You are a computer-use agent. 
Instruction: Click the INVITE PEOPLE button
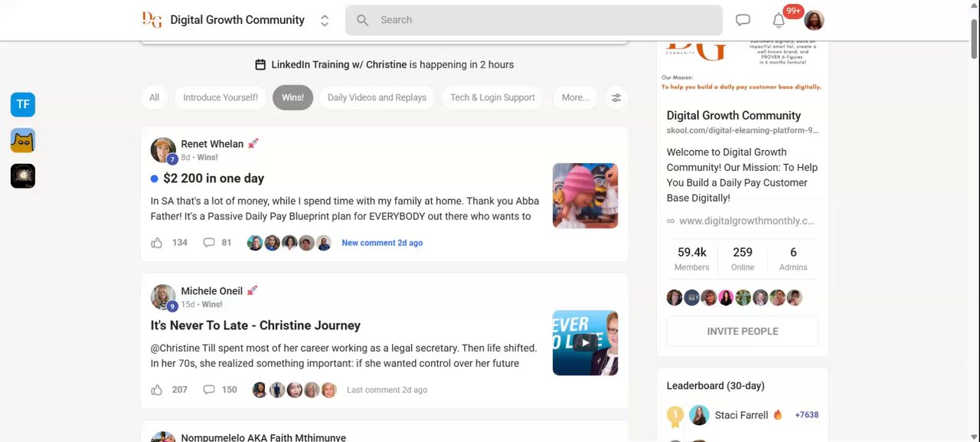tap(743, 331)
